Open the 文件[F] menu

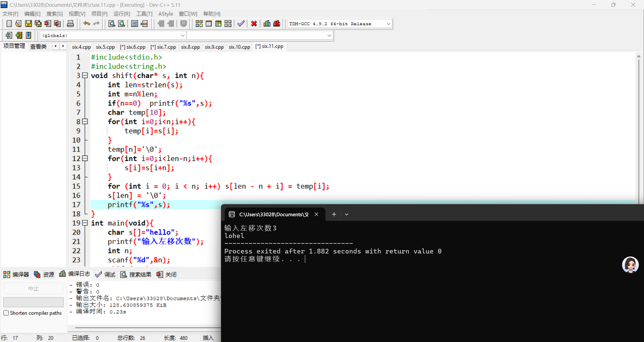click(10, 14)
